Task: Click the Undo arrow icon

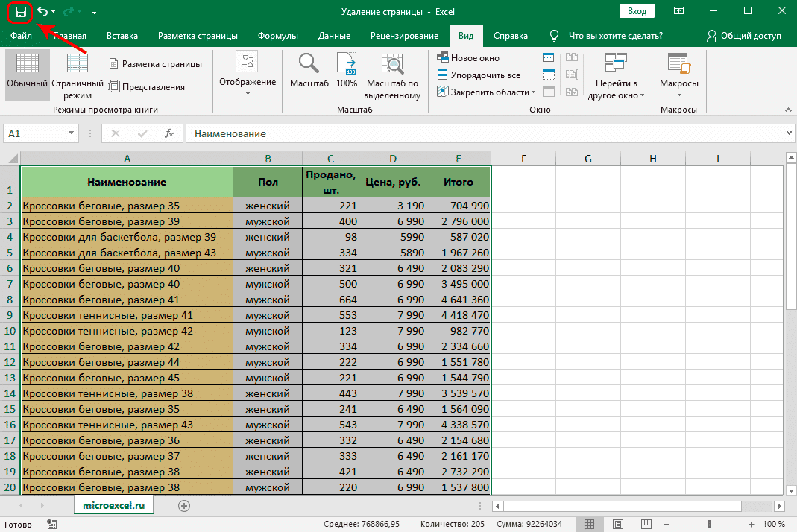Action: click(42, 12)
